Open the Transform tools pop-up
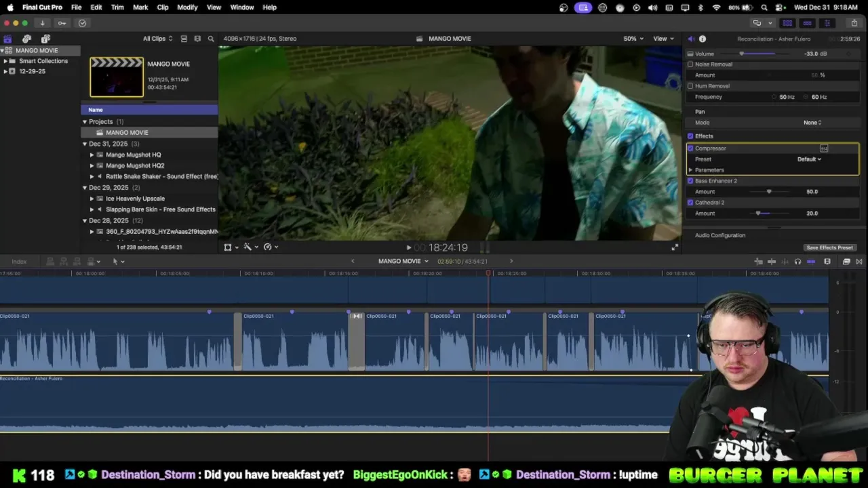This screenshot has height=488, width=868. tap(231, 247)
